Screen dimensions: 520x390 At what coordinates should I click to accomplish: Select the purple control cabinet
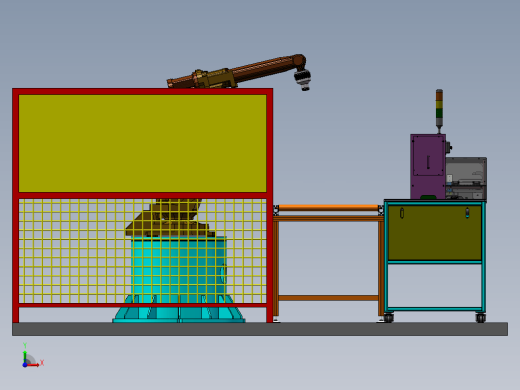click(428, 167)
